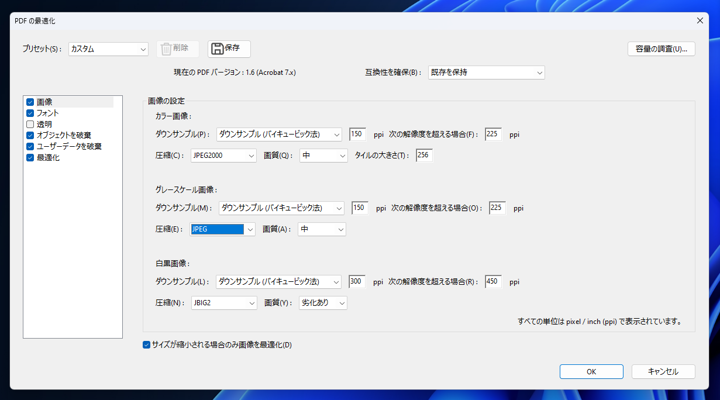The image size is (720, 400).
Task: Open the プリセット dropdown
Action: tap(108, 49)
